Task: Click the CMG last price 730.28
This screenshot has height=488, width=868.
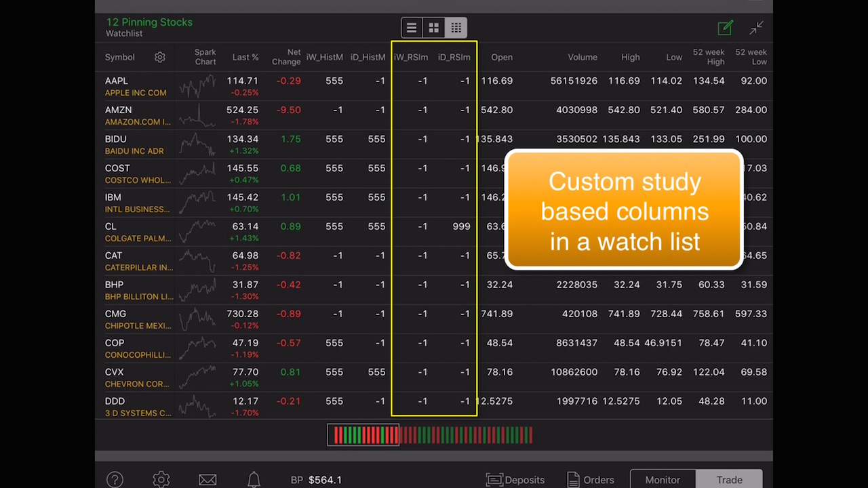Action: (x=242, y=314)
